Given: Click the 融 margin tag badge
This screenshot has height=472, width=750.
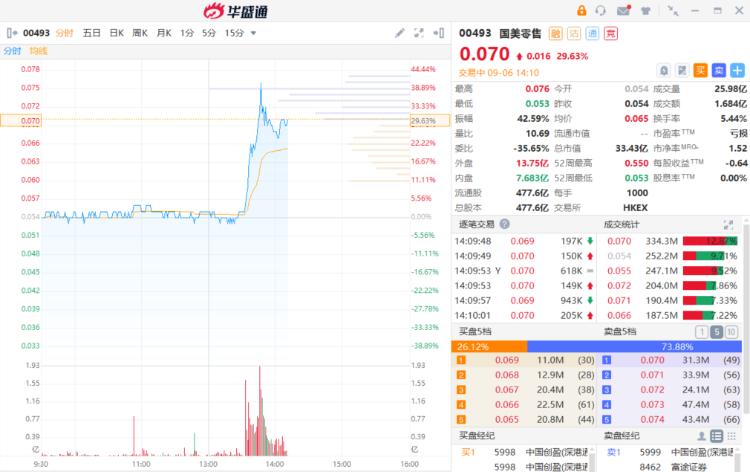Looking at the screenshot, I should click(x=555, y=33).
